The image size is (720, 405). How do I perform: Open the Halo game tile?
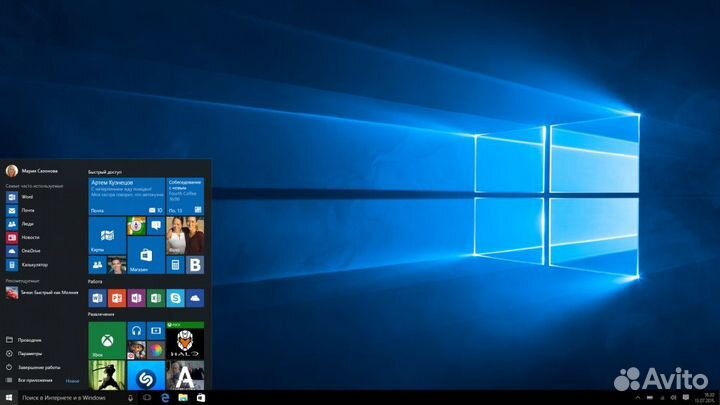185,340
